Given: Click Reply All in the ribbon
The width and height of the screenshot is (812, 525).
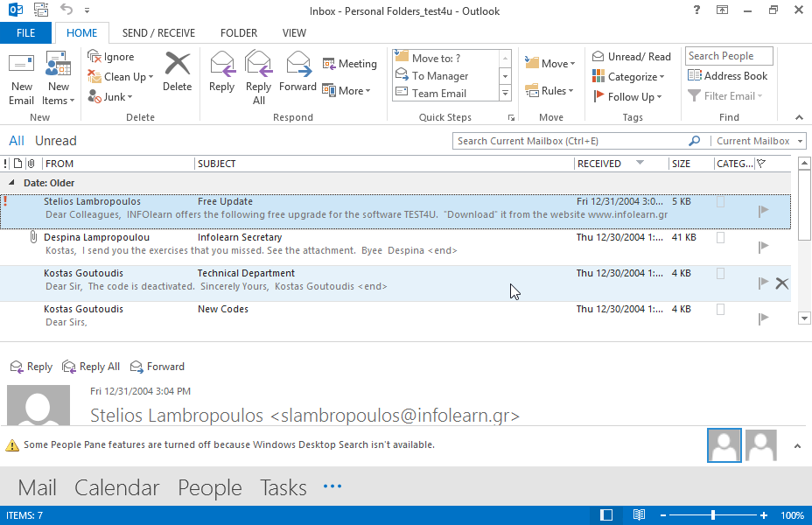Looking at the screenshot, I should click(258, 78).
